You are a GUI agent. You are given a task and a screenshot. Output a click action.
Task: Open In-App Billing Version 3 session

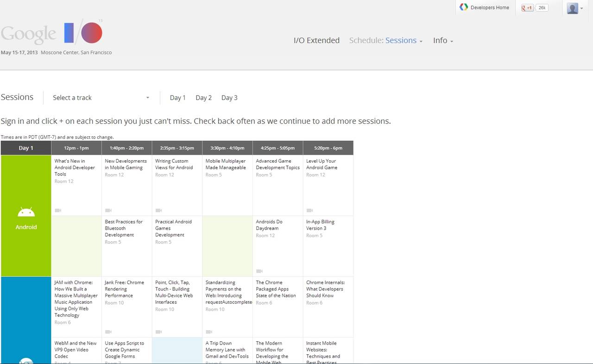(320, 225)
